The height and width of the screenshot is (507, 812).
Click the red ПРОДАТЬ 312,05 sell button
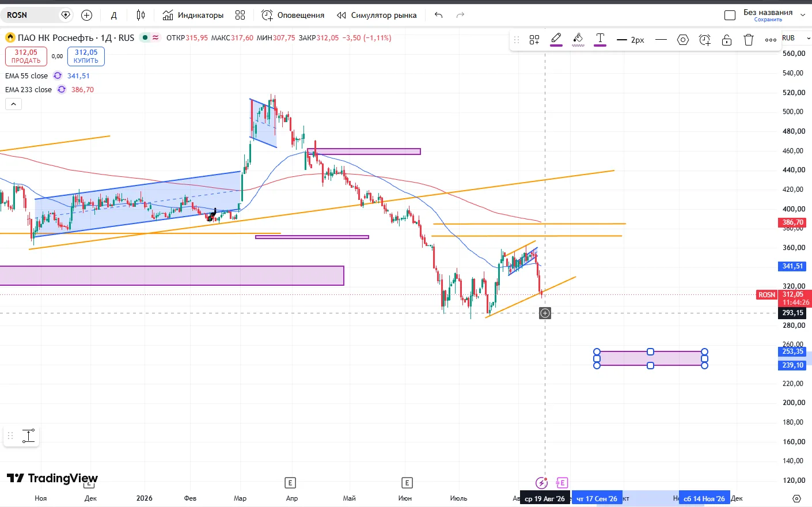26,56
